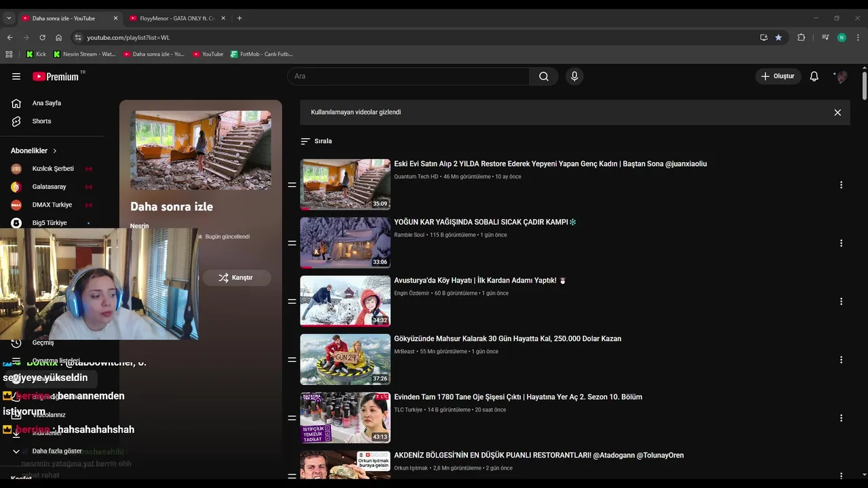Grab reorder handle of Avusturya'da Köy video
The image size is (868, 488).
[292, 302]
